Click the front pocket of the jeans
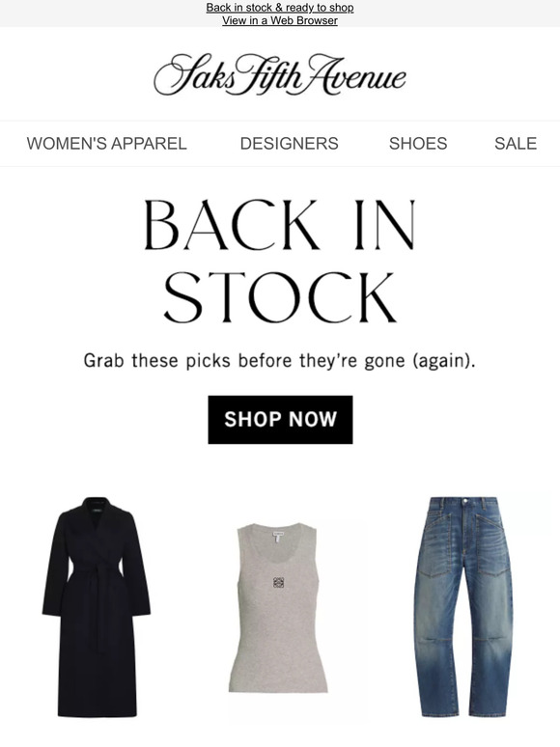 [437, 545]
